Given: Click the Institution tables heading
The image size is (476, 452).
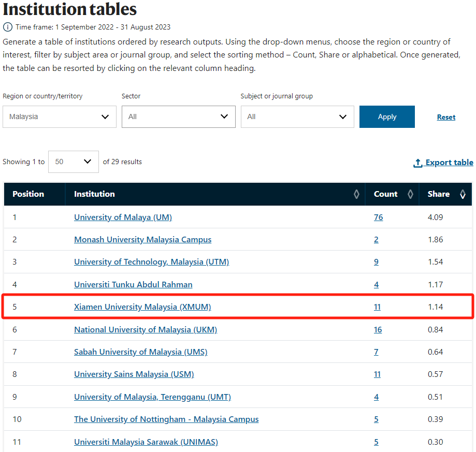Looking at the screenshot, I should (x=70, y=9).
